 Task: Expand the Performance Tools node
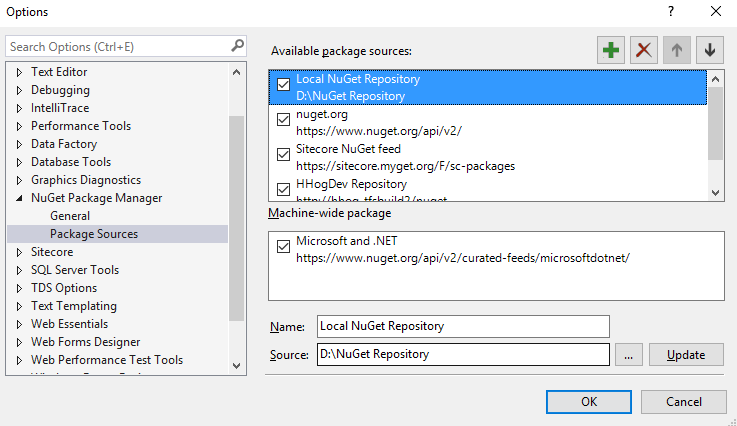(x=19, y=126)
